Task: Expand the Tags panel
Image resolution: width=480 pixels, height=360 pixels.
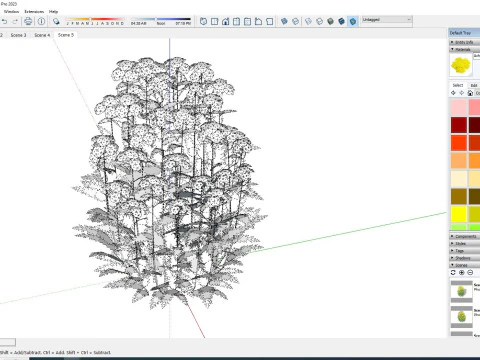Action: point(464,251)
